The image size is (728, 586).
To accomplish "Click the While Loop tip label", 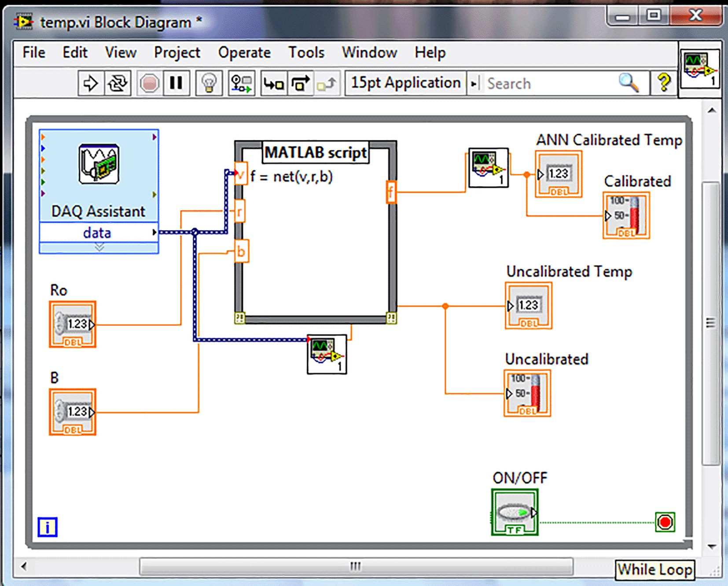I will pyautogui.click(x=654, y=570).
